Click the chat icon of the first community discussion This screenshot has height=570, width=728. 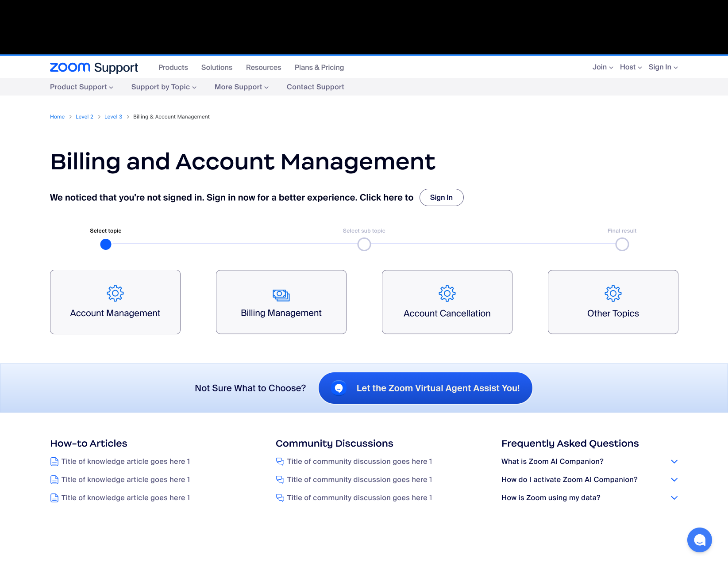click(x=280, y=462)
